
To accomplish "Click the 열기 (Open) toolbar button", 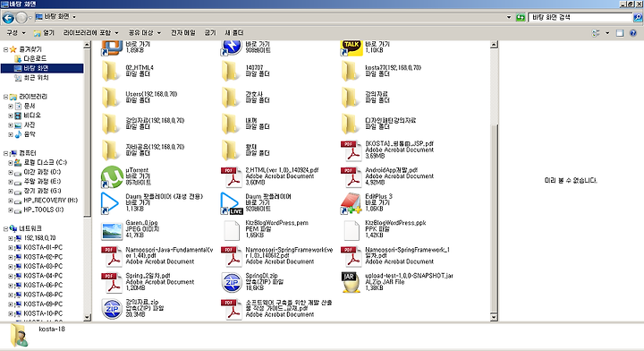I will (44, 33).
